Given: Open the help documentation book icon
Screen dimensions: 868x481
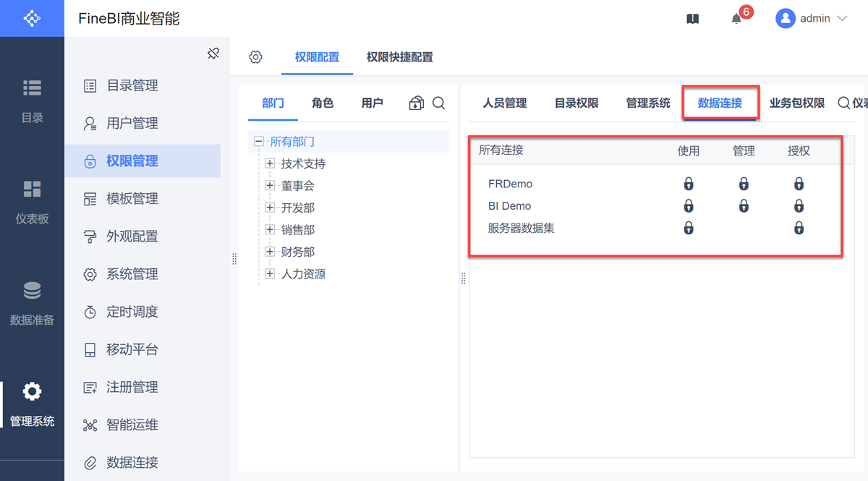Looking at the screenshot, I should point(692,19).
